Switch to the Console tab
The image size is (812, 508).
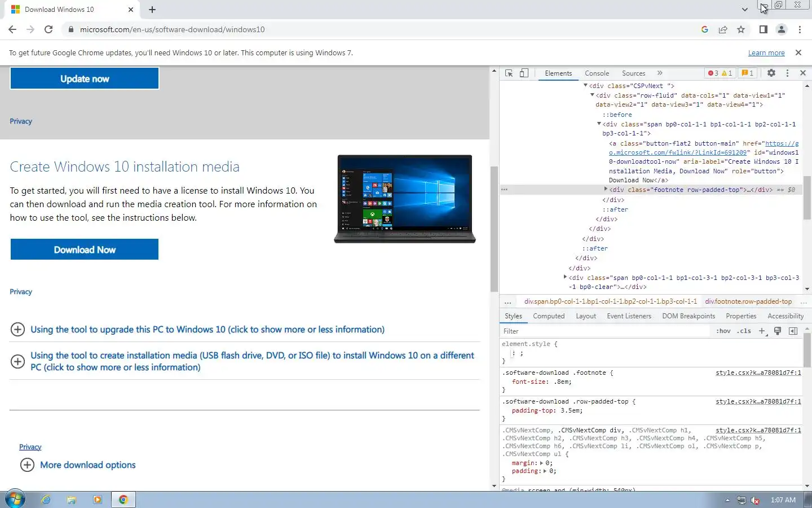pos(597,73)
